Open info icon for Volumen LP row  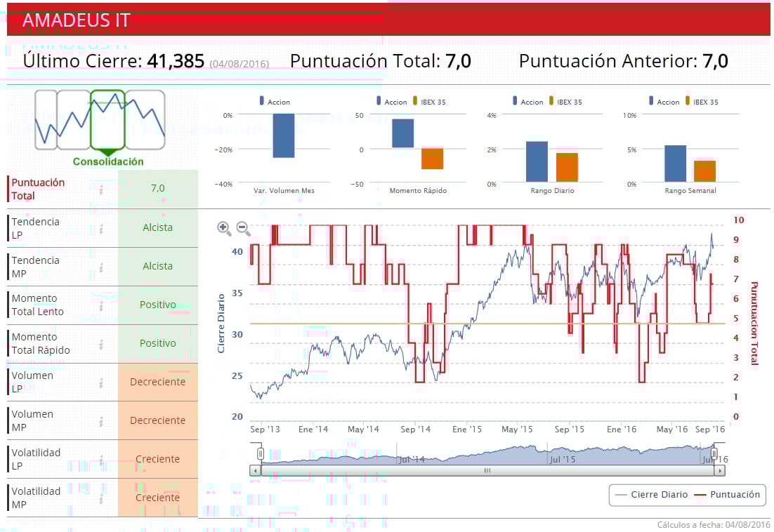tap(101, 383)
